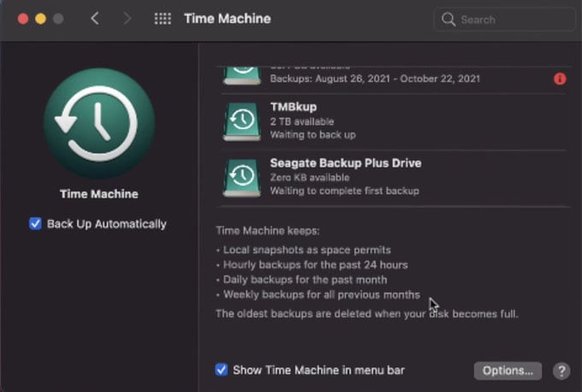Image resolution: width=582 pixels, height=392 pixels.
Task: Open the Options... button
Action: (508, 371)
